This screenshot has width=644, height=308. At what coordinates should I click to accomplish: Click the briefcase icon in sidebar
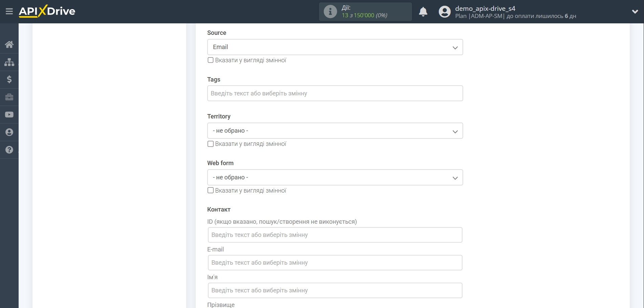coord(9,97)
